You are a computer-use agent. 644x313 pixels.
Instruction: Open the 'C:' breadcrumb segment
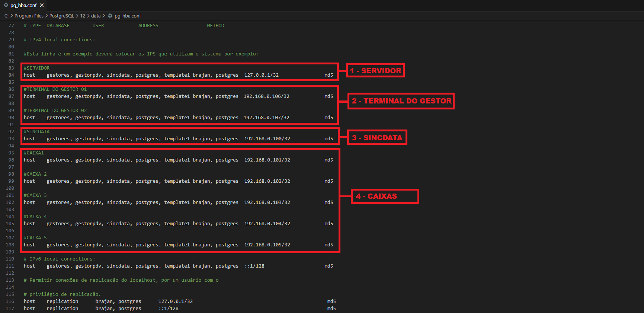point(6,16)
